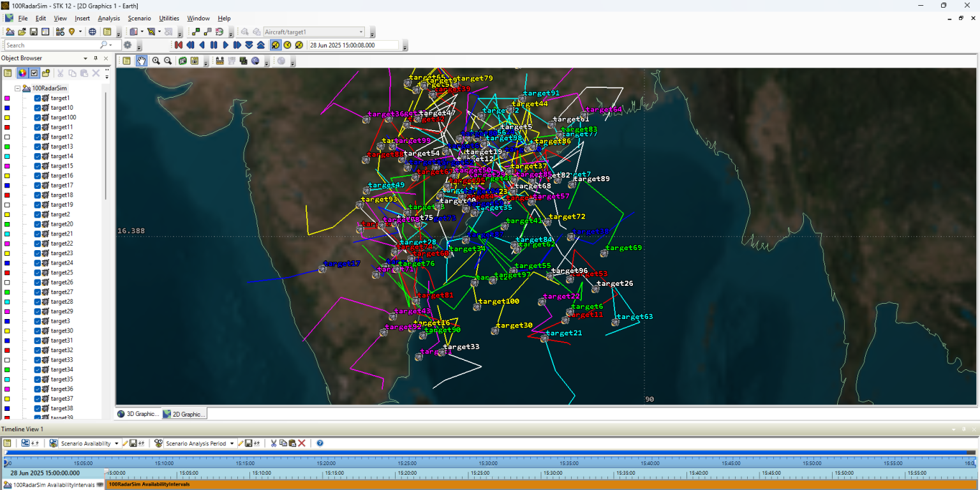
Task: Toggle visibility of 100RadarSim AvailabilityIntervals
Action: point(100,485)
